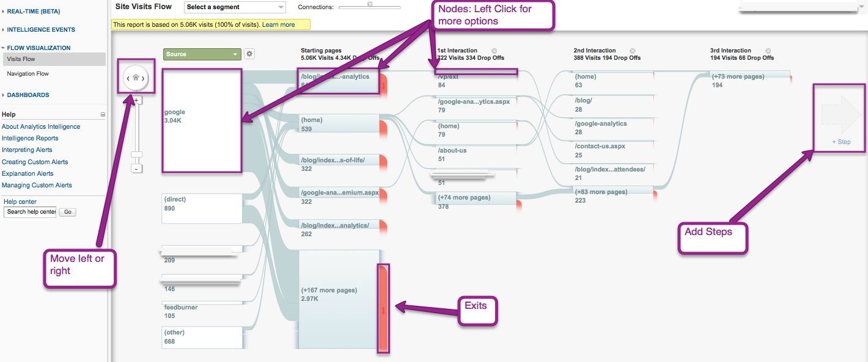
Task: Open the Learn more link
Action: pos(278,25)
